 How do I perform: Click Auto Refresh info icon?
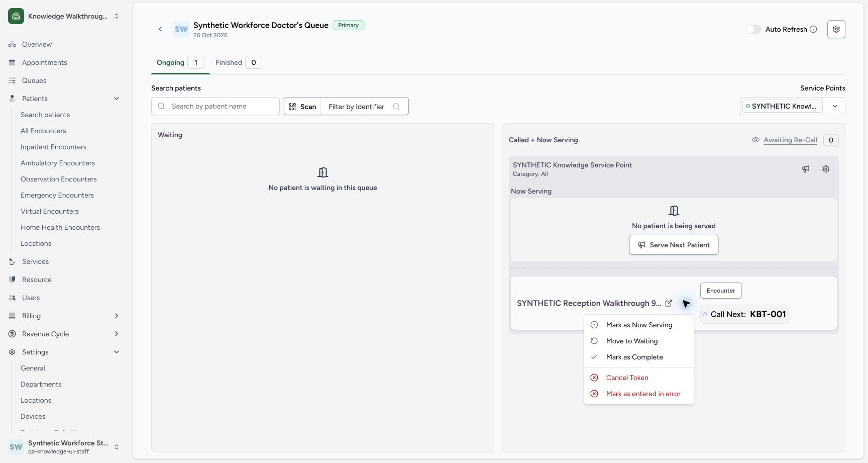coord(813,29)
